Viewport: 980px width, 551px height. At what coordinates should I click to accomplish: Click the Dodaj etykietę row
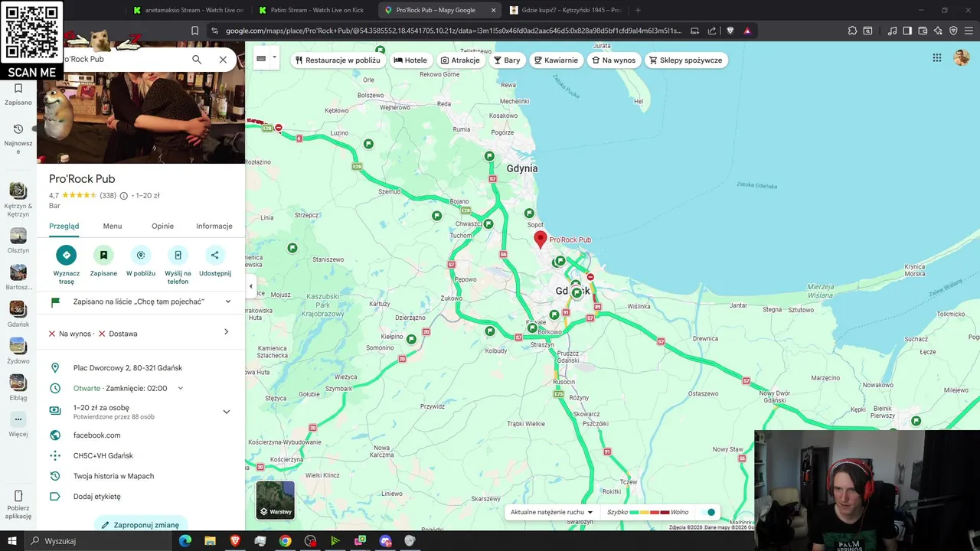(x=141, y=496)
